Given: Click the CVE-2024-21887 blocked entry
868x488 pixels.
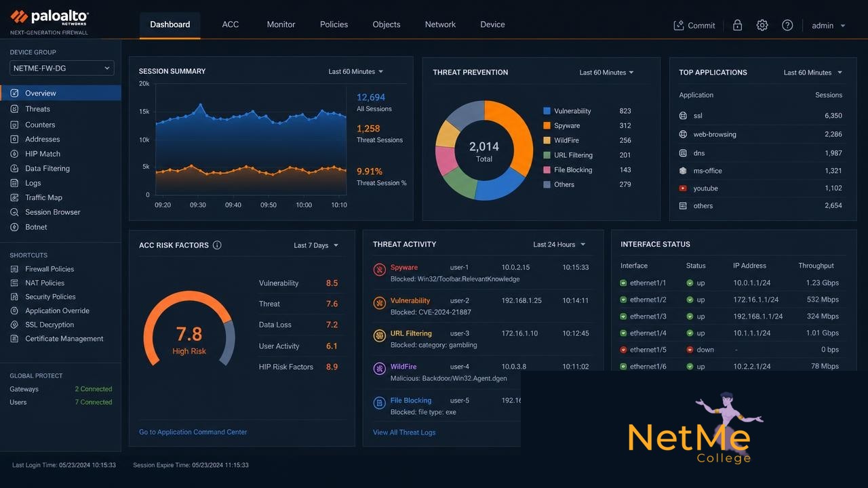Looking at the screenshot, I should (x=431, y=312).
